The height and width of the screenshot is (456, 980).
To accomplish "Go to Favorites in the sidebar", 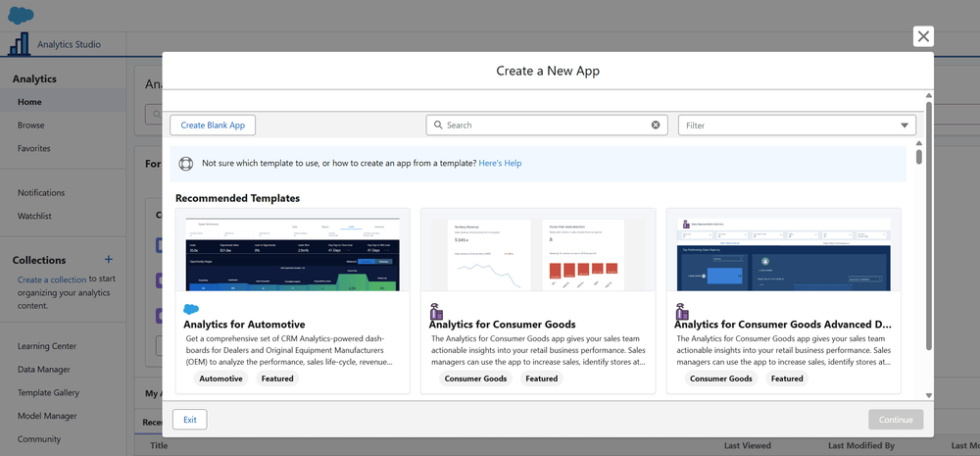I will tap(33, 149).
